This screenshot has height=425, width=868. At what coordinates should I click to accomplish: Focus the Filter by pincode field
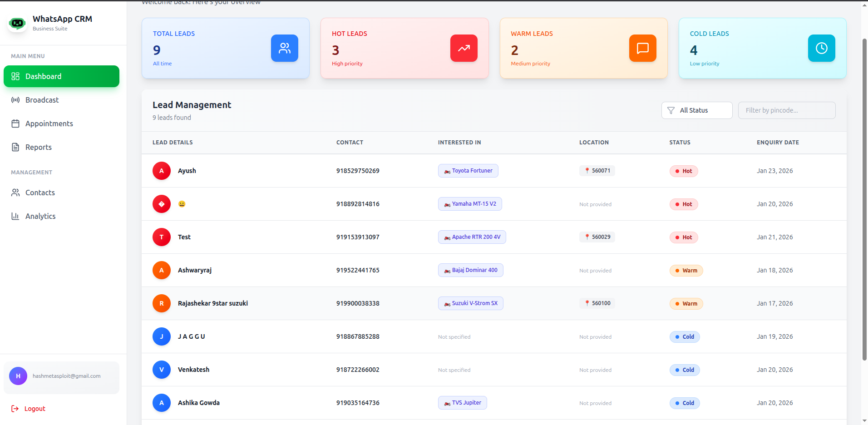click(787, 110)
